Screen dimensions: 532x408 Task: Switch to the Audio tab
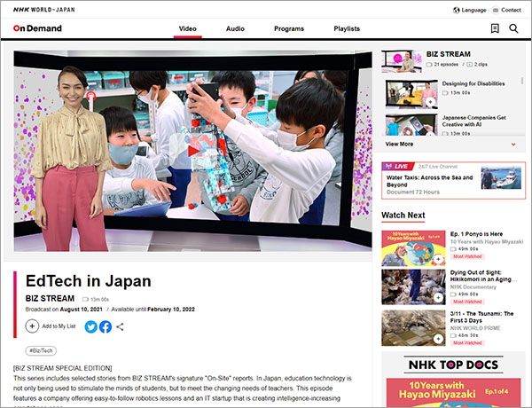tap(235, 28)
